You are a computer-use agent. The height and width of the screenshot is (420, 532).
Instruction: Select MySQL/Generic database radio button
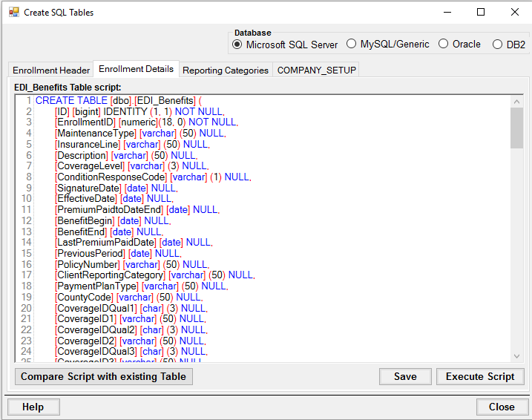point(352,45)
